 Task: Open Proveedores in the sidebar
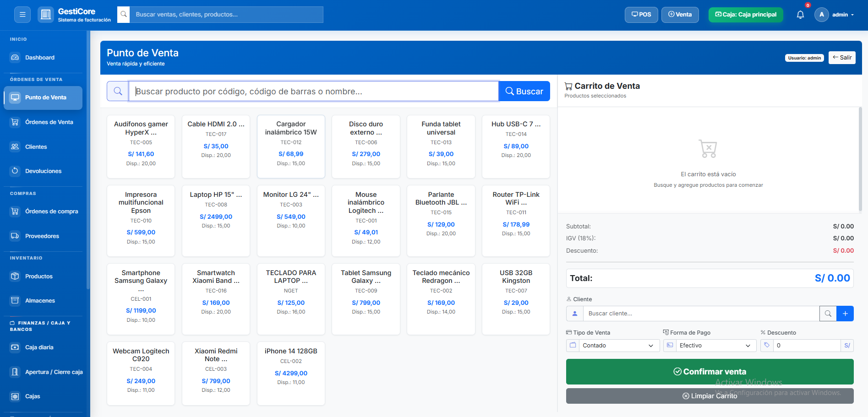tap(43, 236)
